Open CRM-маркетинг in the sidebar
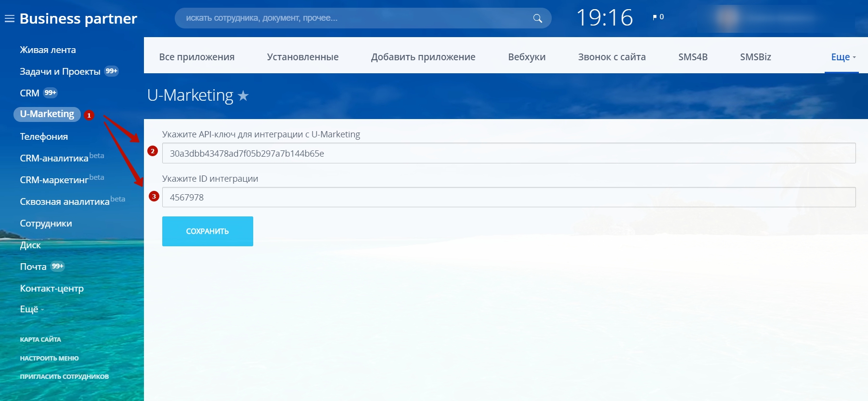868x401 pixels. pos(54,180)
